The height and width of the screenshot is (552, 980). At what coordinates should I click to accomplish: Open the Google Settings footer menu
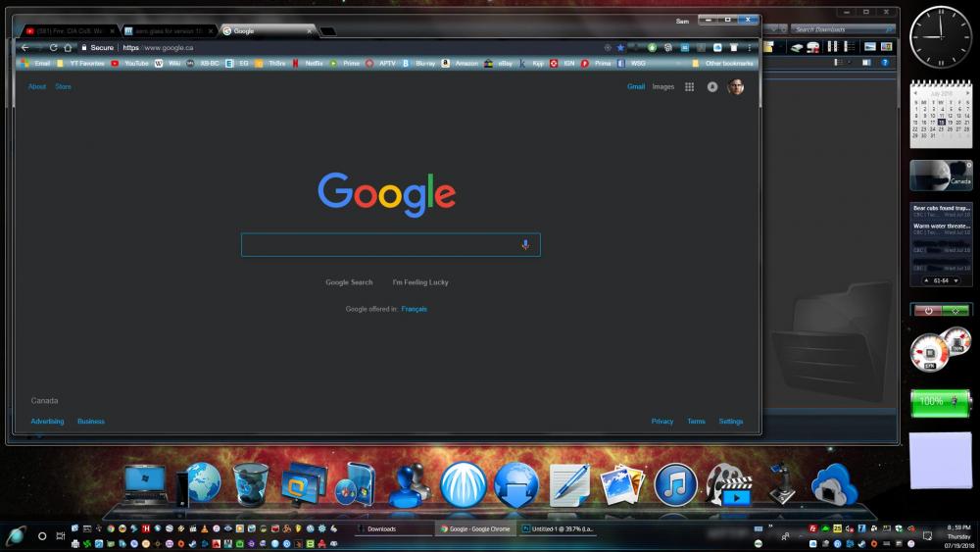[731, 422]
